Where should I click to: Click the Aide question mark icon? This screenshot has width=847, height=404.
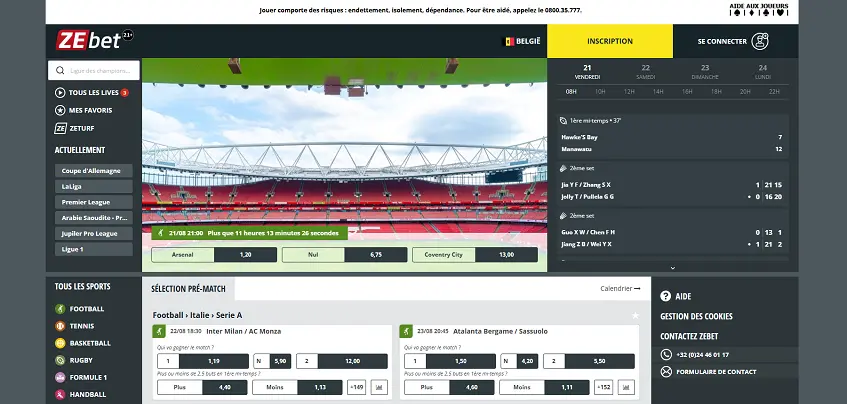click(x=666, y=296)
